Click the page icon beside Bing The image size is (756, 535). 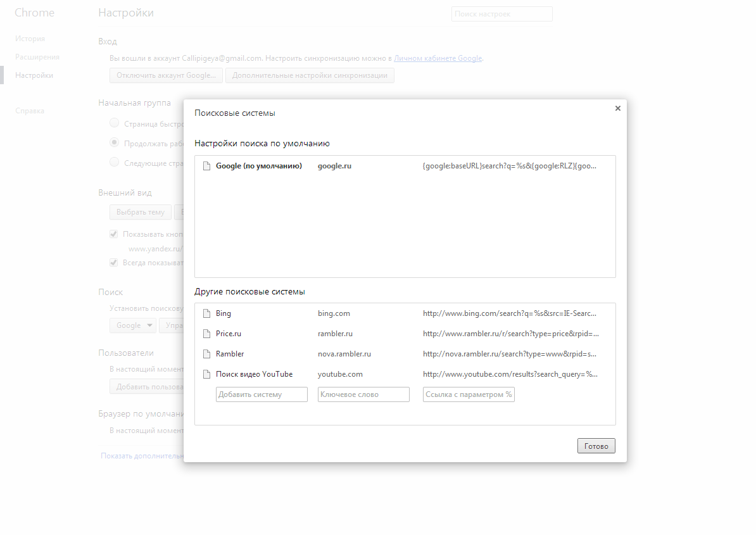[x=207, y=313]
